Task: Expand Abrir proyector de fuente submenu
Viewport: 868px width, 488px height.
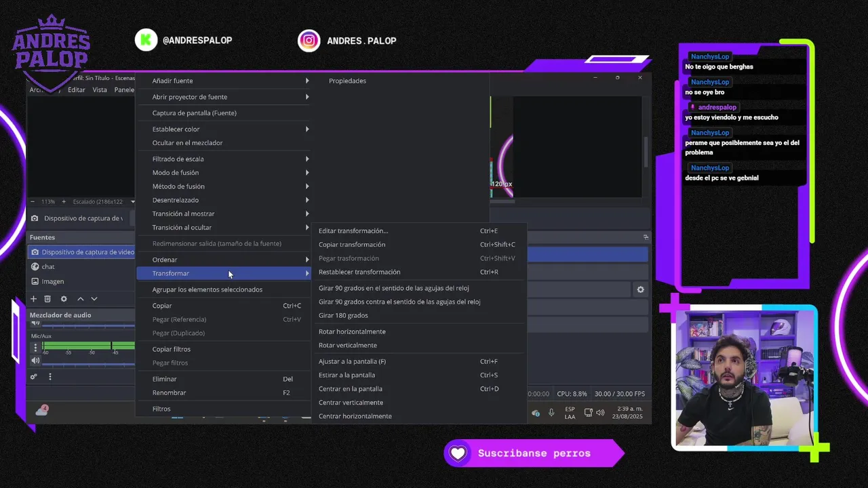Action: [223, 97]
